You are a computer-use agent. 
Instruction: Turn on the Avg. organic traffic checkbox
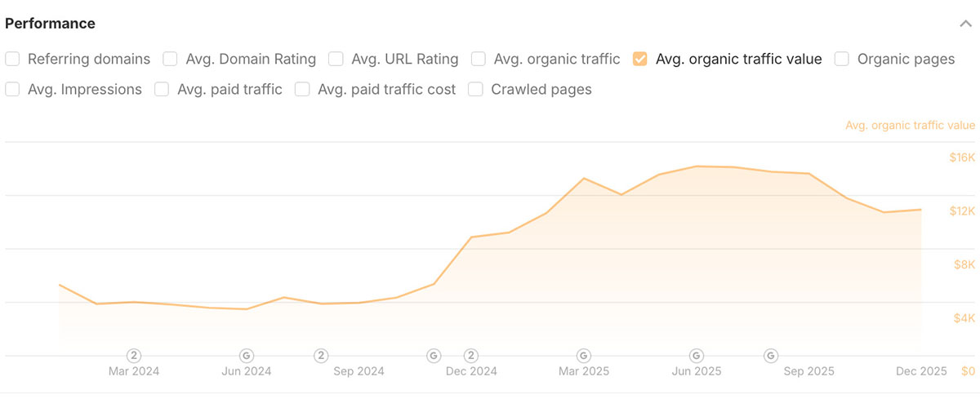(479, 59)
